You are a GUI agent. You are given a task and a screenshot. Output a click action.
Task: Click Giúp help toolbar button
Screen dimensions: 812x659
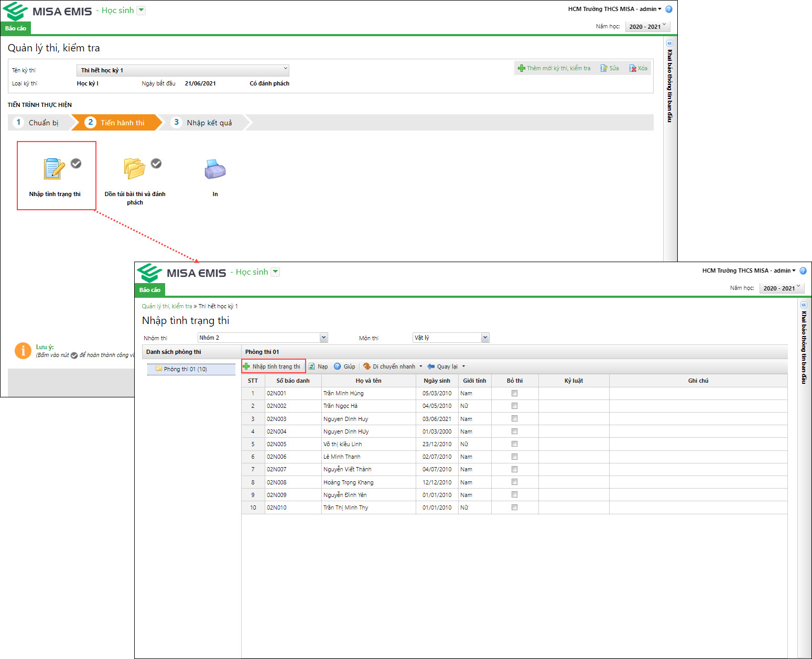coord(345,366)
